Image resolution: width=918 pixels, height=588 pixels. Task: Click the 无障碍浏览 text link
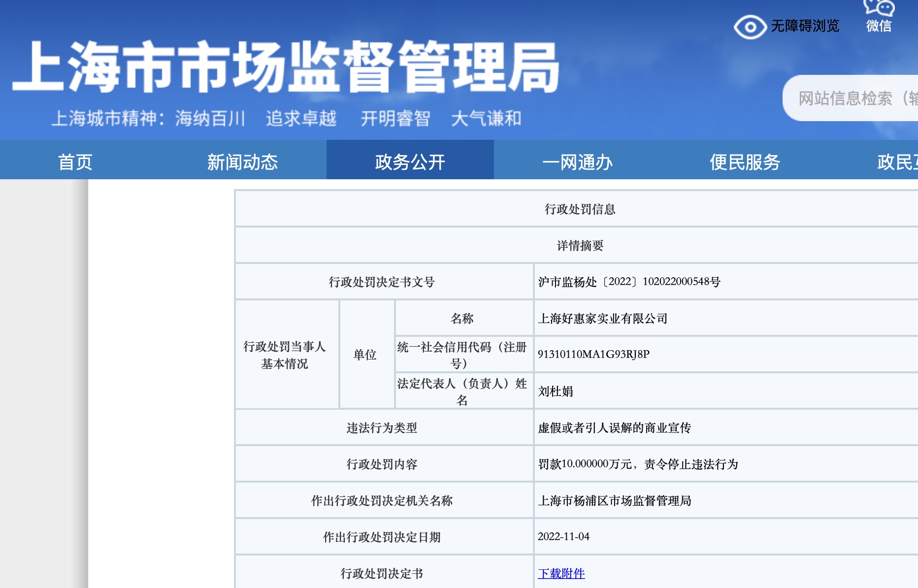pyautogui.click(x=805, y=26)
